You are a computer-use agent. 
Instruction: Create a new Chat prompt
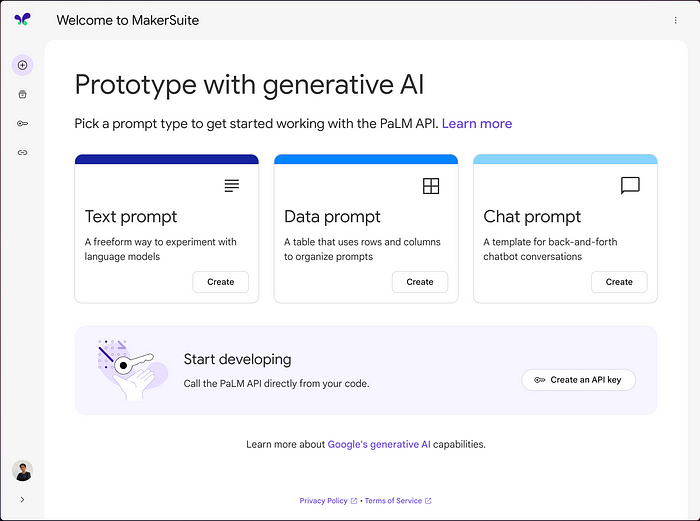(619, 282)
